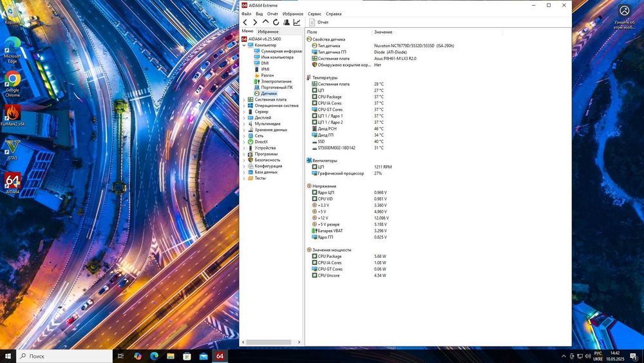The height and width of the screenshot is (363, 644).
Task: Collapse the Компьютер tree node
Action: [244, 45]
